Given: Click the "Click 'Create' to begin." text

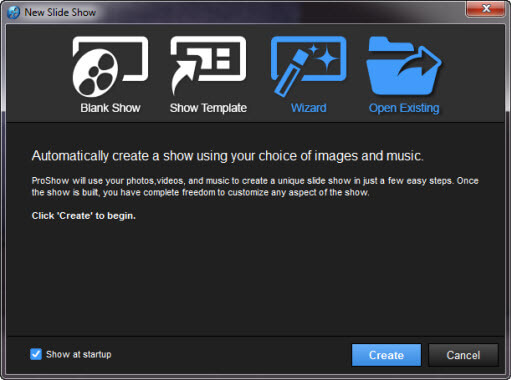Looking at the screenshot, I should pyautogui.click(x=84, y=216).
